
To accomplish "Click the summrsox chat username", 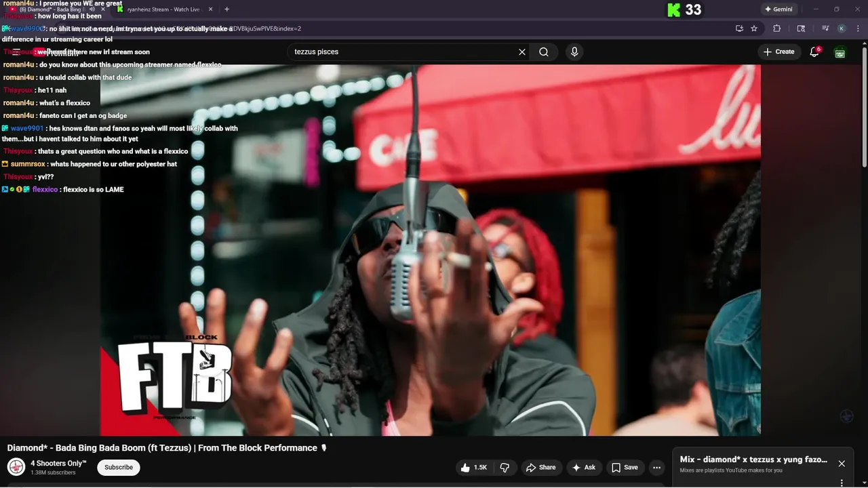I will pos(28,164).
